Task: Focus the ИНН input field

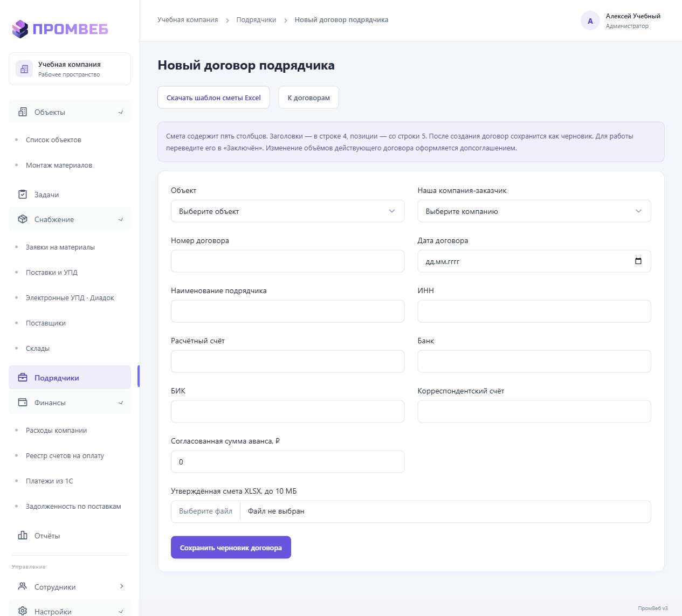Action: click(534, 312)
